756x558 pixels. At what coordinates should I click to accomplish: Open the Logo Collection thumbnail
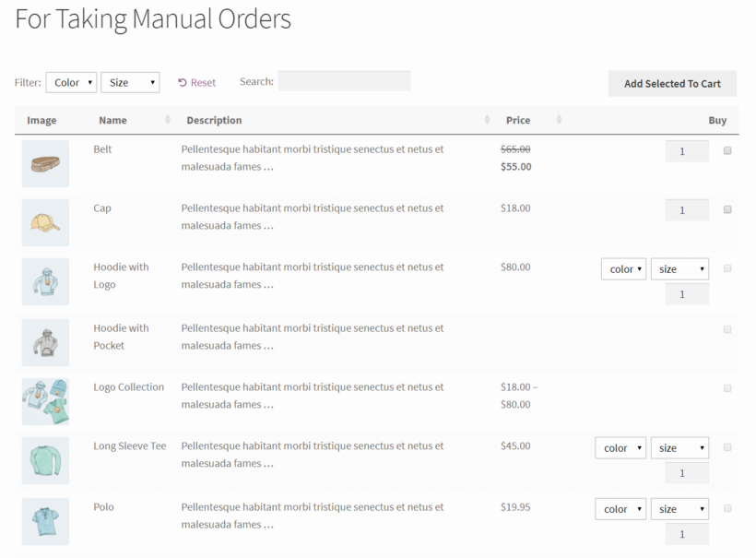[x=45, y=401]
